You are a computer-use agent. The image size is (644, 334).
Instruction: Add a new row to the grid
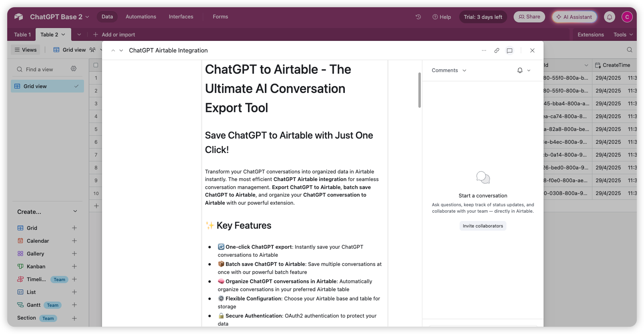tap(96, 206)
